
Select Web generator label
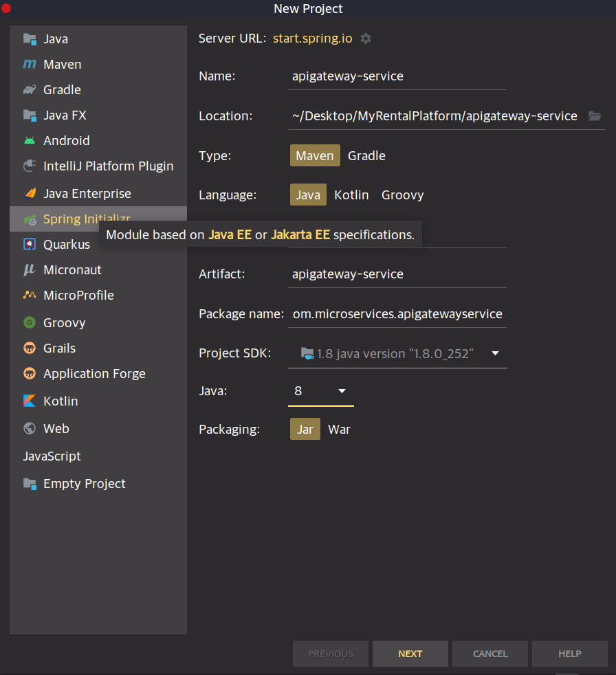coord(56,428)
